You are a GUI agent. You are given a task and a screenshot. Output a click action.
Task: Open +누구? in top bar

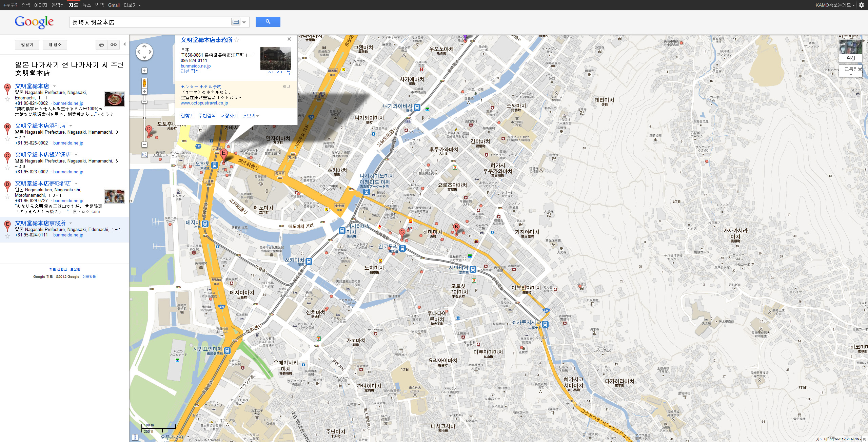tap(10, 5)
